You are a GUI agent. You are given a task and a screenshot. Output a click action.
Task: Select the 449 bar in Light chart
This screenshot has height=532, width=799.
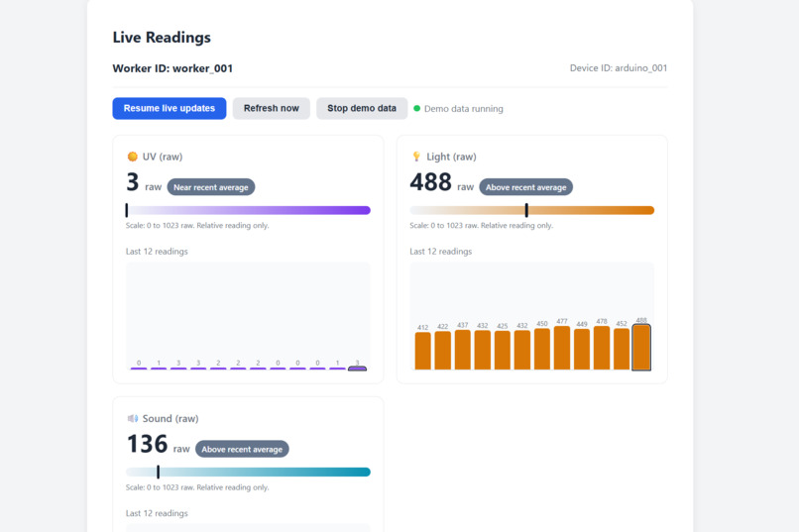click(x=582, y=350)
